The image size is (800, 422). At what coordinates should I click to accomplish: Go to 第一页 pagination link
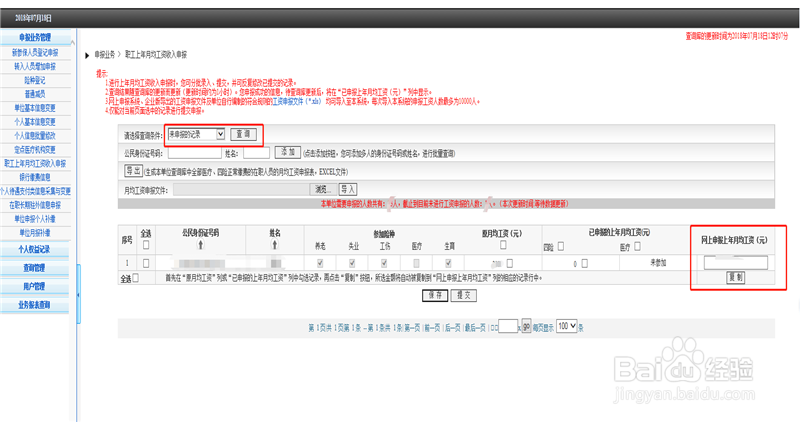click(412, 328)
